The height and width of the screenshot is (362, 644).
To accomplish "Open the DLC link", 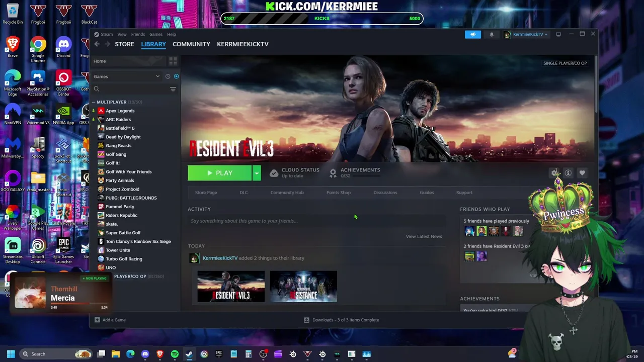I will coord(244,193).
